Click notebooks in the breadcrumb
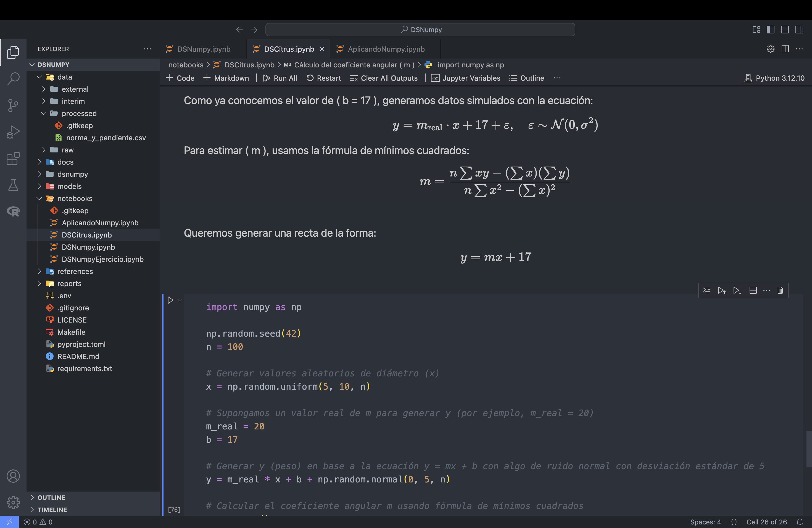Screen dimensions: 812x528 [186, 65]
